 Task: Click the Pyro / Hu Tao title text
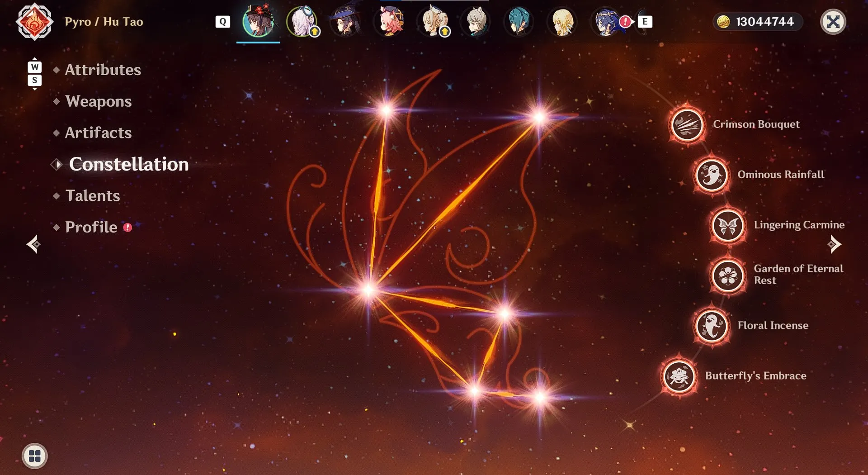tap(104, 22)
